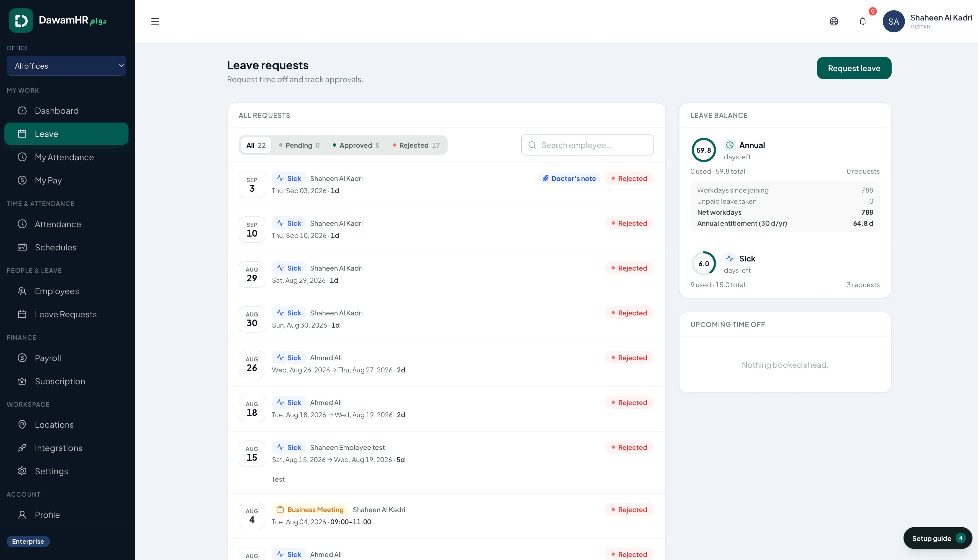This screenshot has height=560, width=978.
Task: Click Annual entitlement 64.8 d value
Action: tap(863, 224)
